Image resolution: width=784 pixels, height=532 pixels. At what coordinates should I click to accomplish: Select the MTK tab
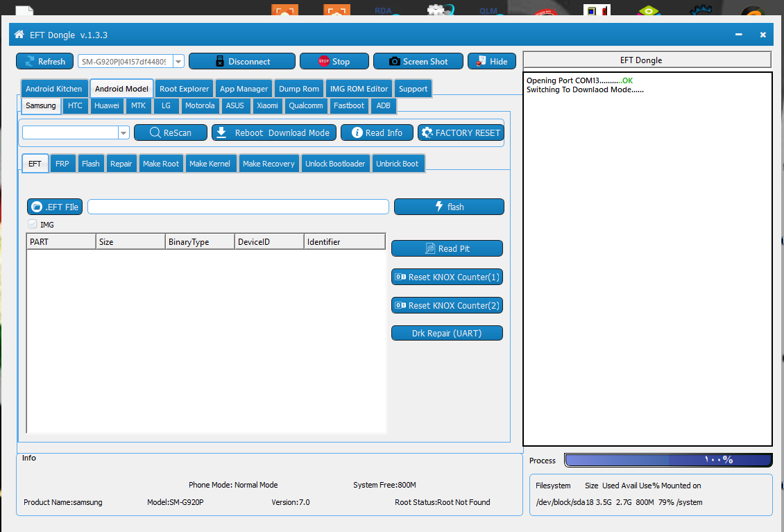pyautogui.click(x=139, y=105)
